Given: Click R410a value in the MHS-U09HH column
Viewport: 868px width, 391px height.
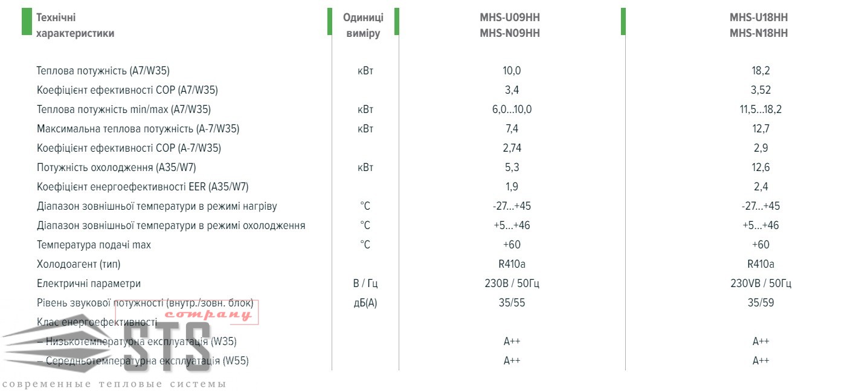Looking at the screenshot, I should coord(512,264).
